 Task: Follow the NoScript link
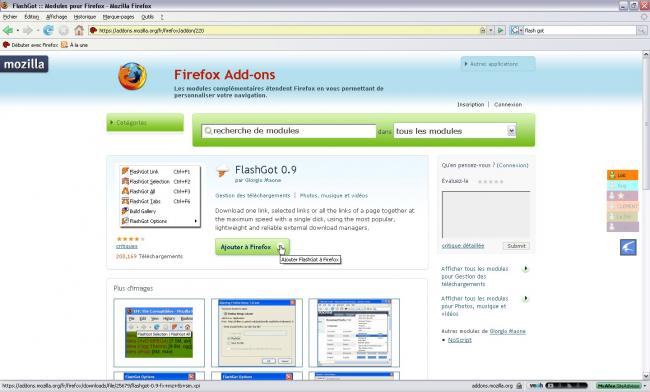click(459, 340)
